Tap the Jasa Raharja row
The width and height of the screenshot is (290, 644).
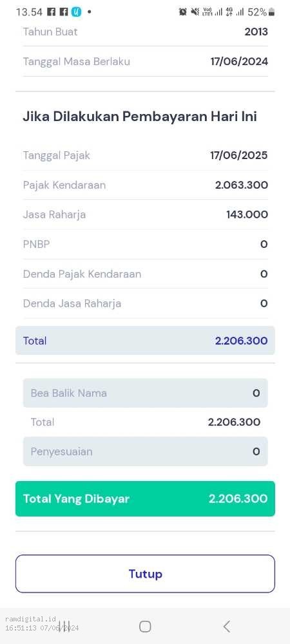point(145,214)
